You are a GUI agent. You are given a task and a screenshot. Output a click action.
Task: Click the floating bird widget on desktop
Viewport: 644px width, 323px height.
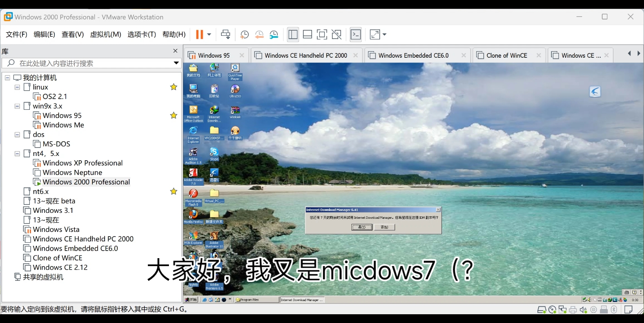pos(595,92)
